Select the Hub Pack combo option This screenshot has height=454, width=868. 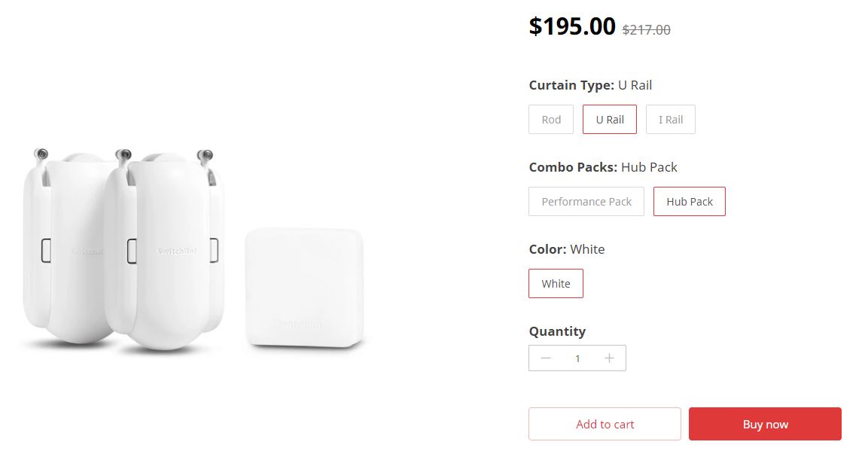(x=690, y=202)
